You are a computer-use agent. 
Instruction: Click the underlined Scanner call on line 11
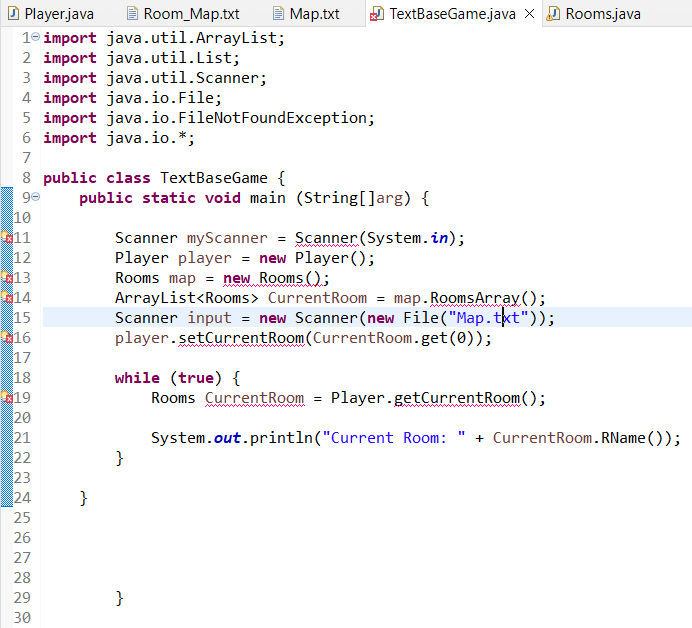pos(326,238)
